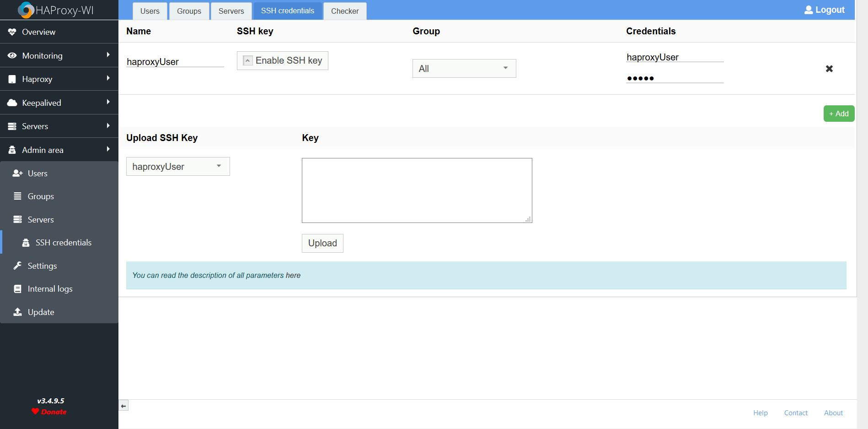Image resolution: width=868 pixels, height=429 pixels.
Task: Click the Settings wrench icon
Action: click(x=18, y=266)
